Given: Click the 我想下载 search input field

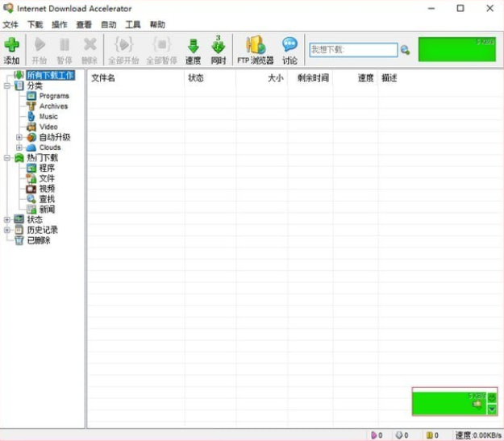Looking at the screenshot, I should click(x=353, y=50).
